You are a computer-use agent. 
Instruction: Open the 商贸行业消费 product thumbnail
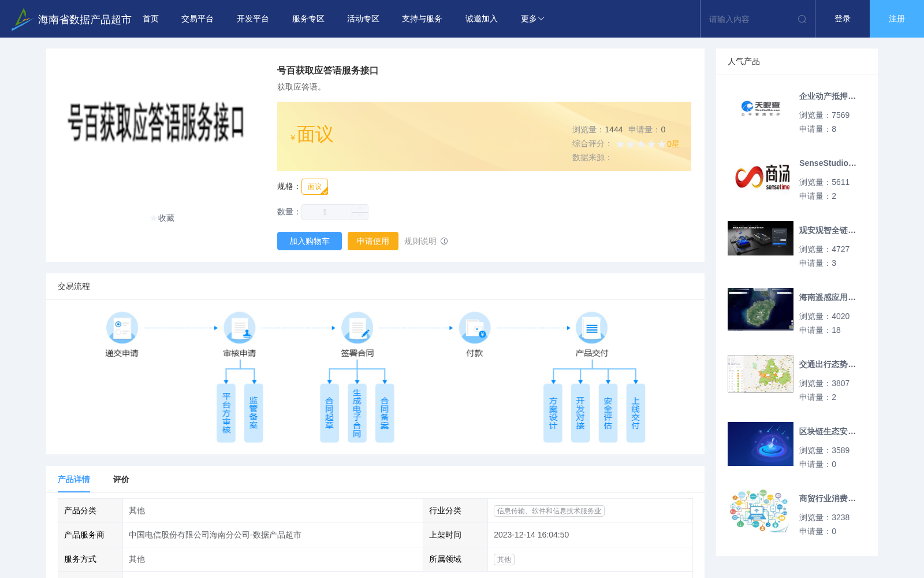(761, 511)
